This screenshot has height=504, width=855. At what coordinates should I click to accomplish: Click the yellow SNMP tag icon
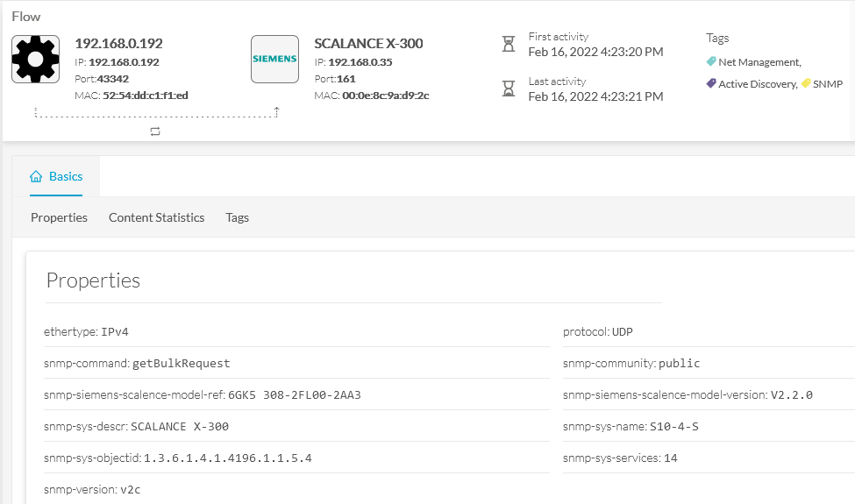coord(806,83)
